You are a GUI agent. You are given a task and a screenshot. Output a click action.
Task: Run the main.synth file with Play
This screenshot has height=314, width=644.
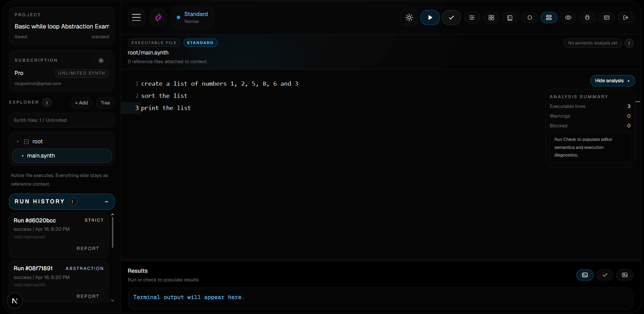430,17
